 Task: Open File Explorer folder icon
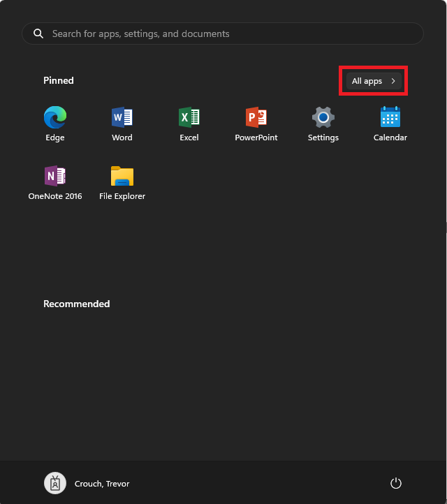point(122,176)
